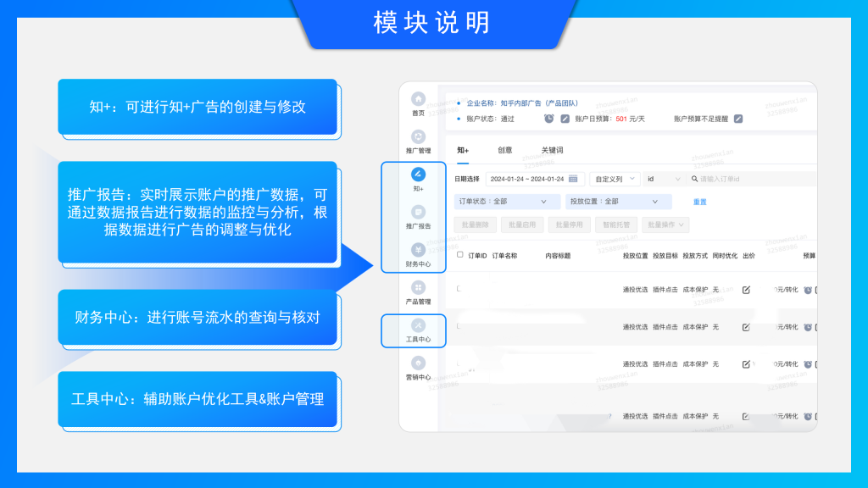Tick checkbox of third order row

[459, 363]
